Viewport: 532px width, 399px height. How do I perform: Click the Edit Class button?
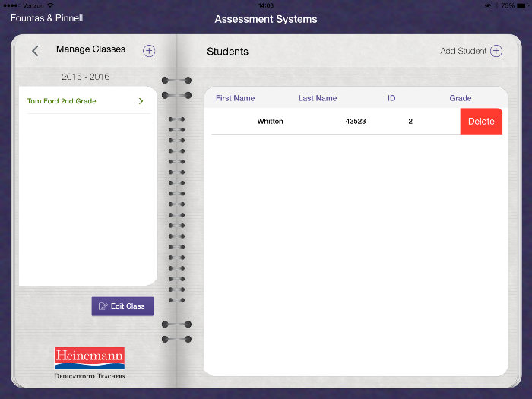[122, 306]
